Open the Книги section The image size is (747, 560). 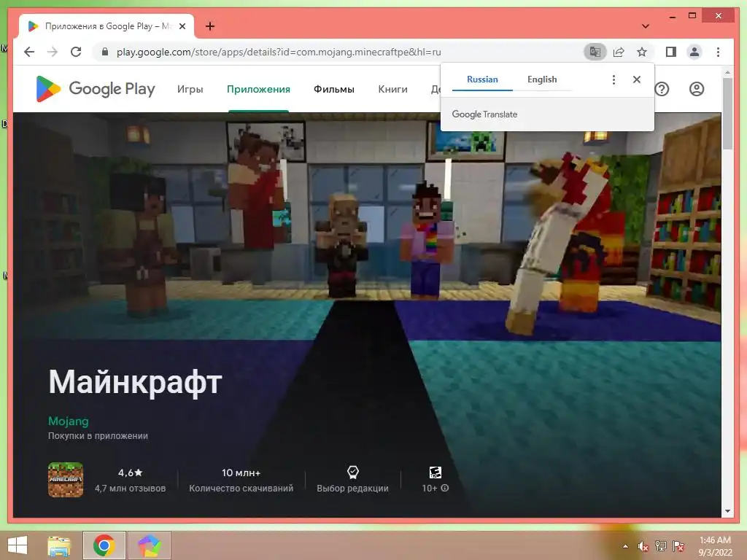pos(392,89)
